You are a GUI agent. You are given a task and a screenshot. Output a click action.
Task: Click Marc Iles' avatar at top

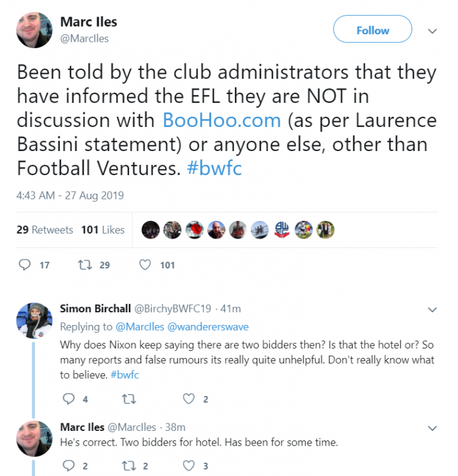pyautogui.click(x=34, y=29)
